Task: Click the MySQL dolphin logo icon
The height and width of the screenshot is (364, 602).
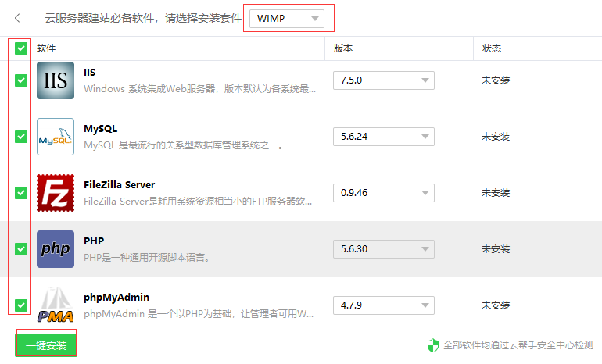Action: pos(56,137)
